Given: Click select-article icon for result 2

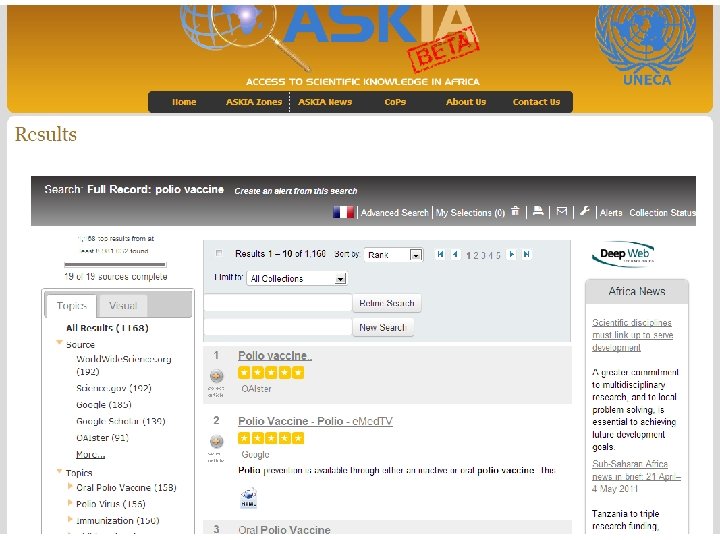Looking at the screenshot, I should (216, 442).
